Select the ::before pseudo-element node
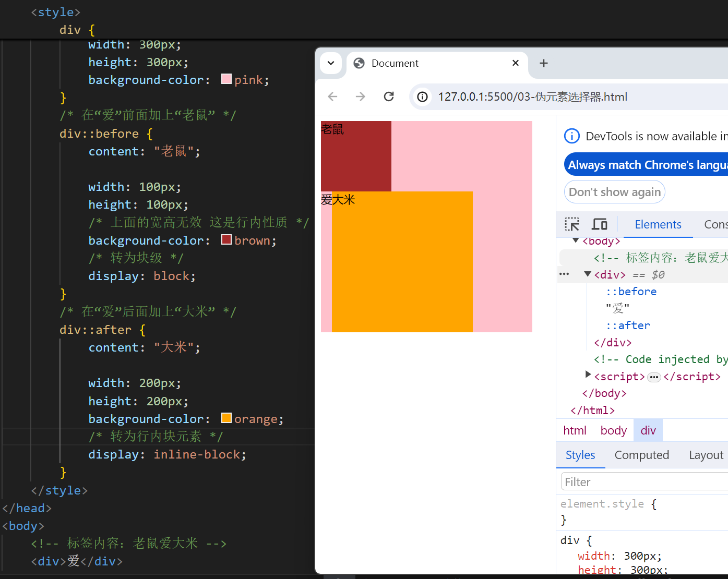 (x=631, y=292)
